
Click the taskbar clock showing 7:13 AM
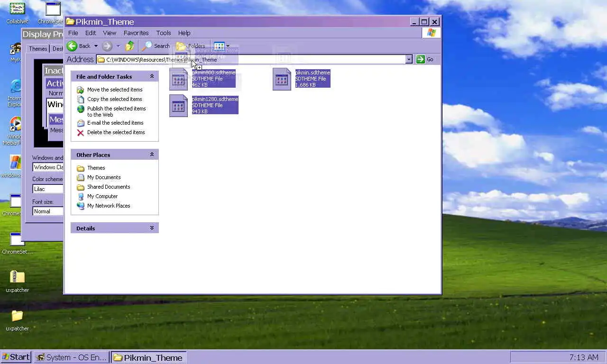pos(584,357)
